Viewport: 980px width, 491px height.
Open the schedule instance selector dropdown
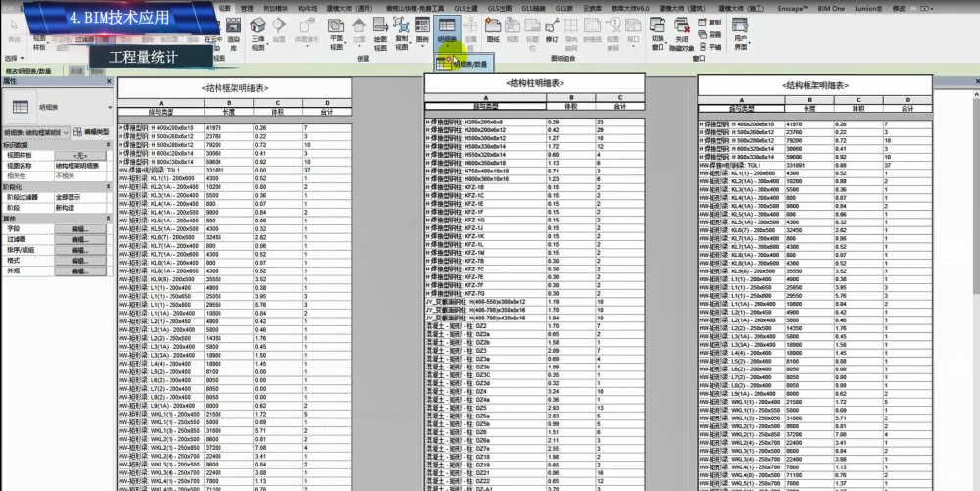point(67,131)
